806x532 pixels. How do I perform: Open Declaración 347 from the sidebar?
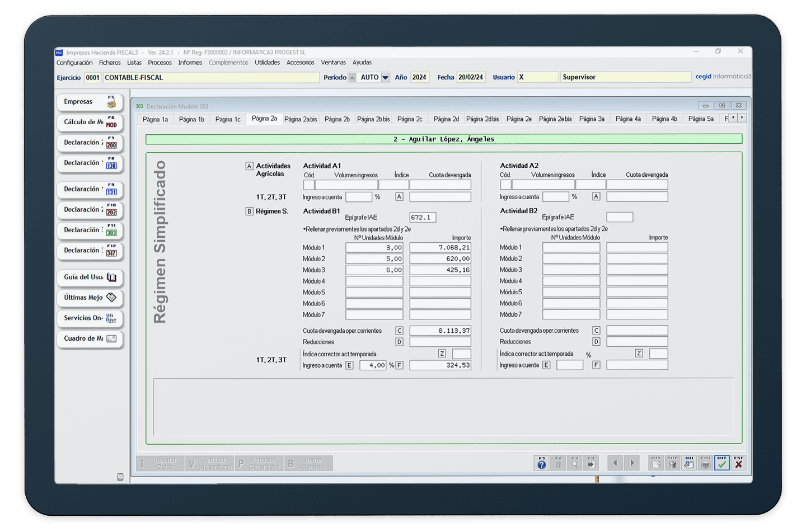90,251
